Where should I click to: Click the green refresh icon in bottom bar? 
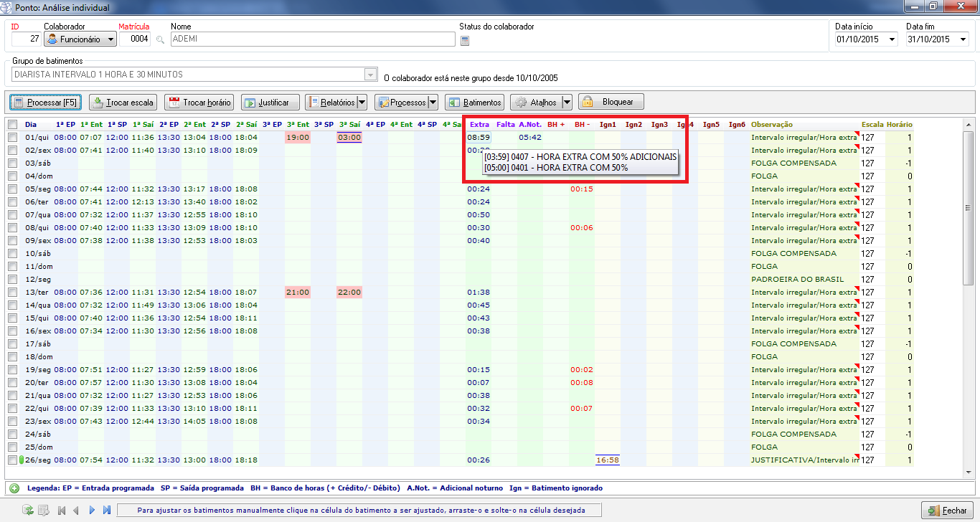(28, 511)
